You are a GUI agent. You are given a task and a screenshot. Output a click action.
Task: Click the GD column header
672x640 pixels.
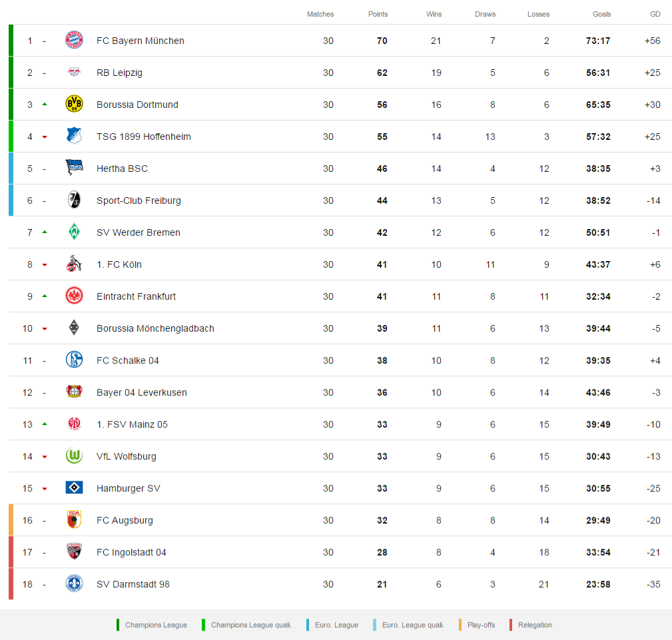click(x=655, y=14)
